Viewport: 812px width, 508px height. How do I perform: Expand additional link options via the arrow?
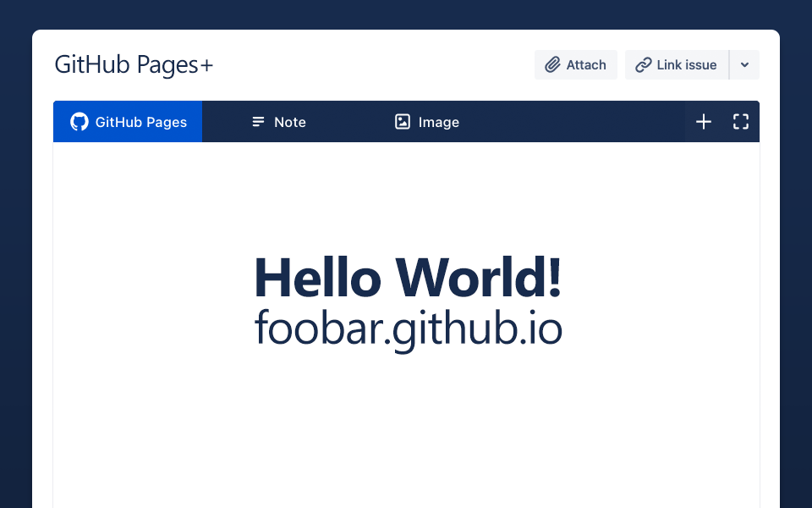tap(745, 64)
